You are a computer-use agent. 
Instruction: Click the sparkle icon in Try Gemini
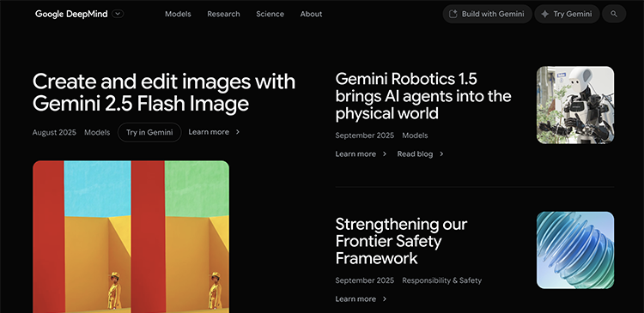point(544,14)
